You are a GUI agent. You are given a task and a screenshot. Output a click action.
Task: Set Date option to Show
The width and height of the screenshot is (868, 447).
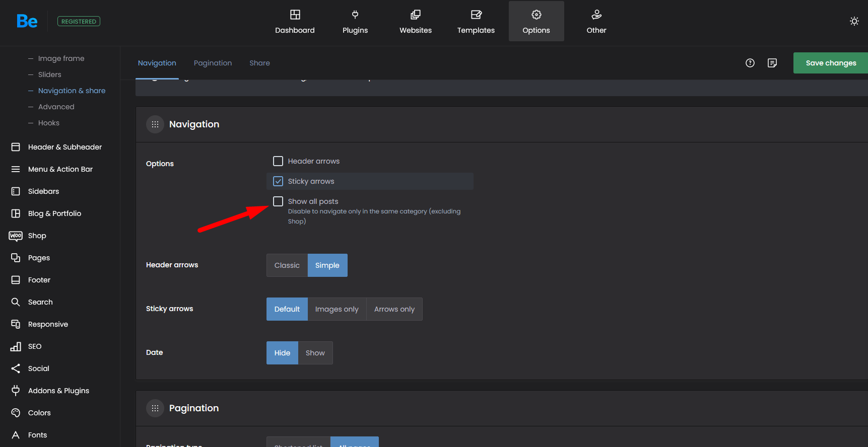315,353
